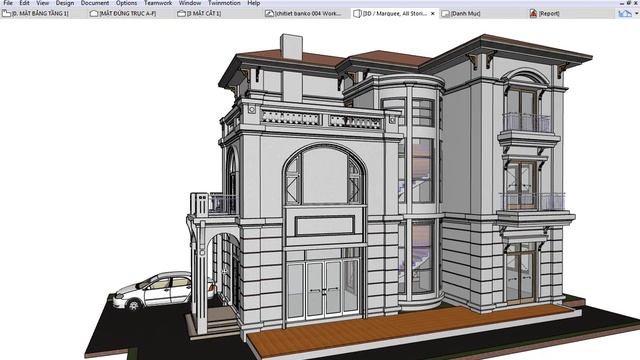Click the elevation icon on MẶT ĐỨNG tab
The image size is (640, 360).
(x=94, y=13)
